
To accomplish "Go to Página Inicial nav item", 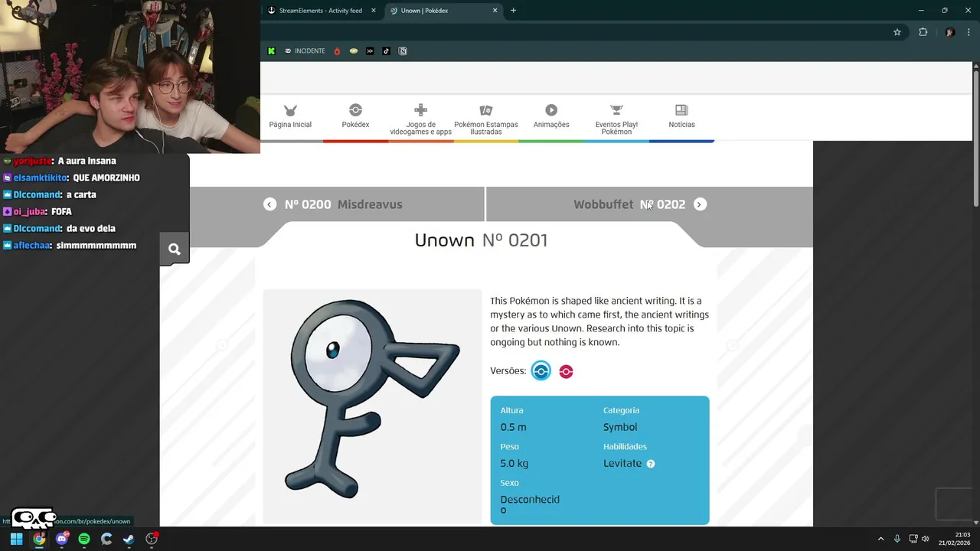I will tap(290, 117).
